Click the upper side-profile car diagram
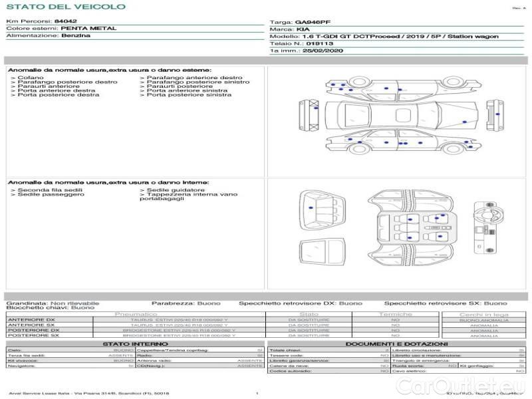 click(403, 87)
